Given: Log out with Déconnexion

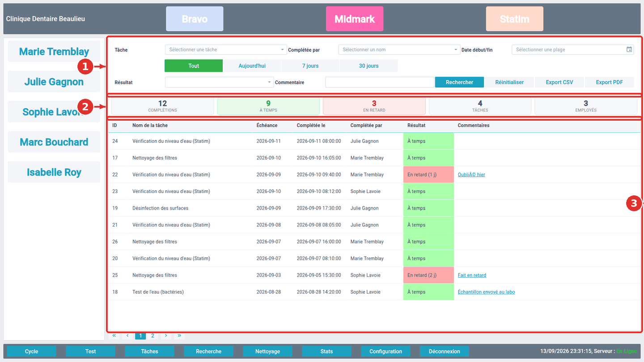Looking at the screenshot, I should [x=445, y=351].
